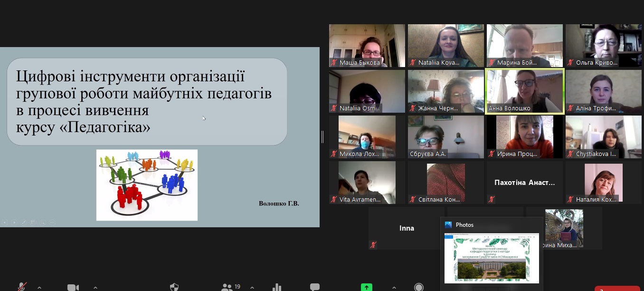Go to next slide arrow on slide
This screenshot has width=644, height=291.
click(14, 222)
